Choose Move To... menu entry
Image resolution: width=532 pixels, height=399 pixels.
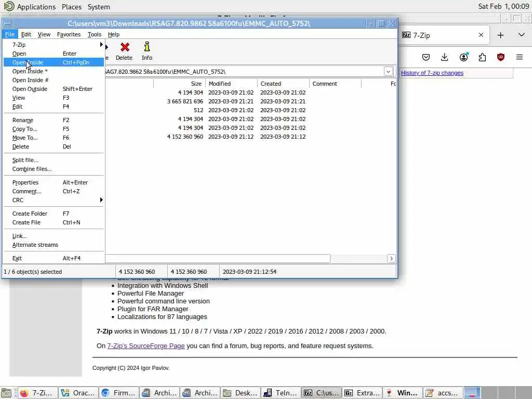point(54,138)
